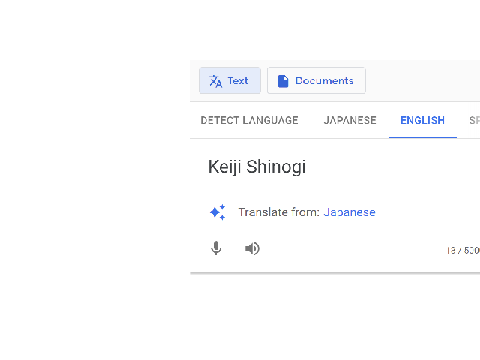The image size is (480, 360).
Task: Choose Japanese as the source language
Action: point(350,120)
